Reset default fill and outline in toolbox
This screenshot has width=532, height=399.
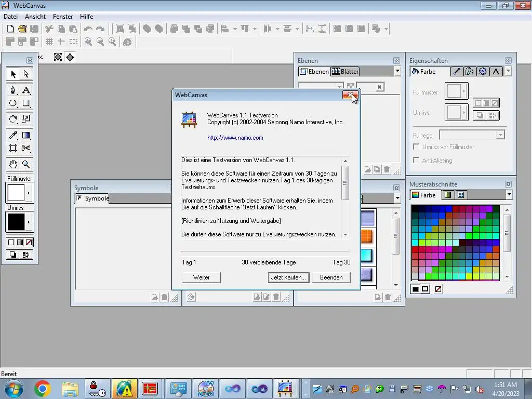tap(13, 255)
